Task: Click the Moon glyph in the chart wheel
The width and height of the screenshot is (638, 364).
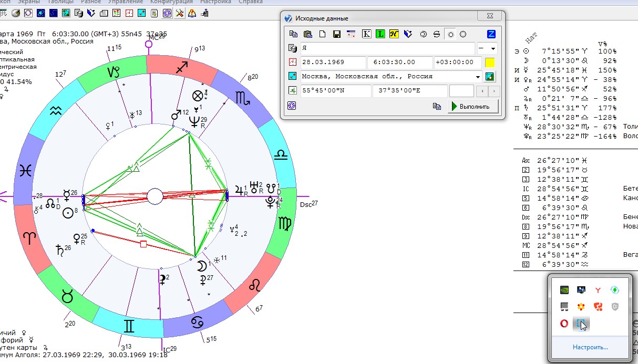Action: pos(201,266)
